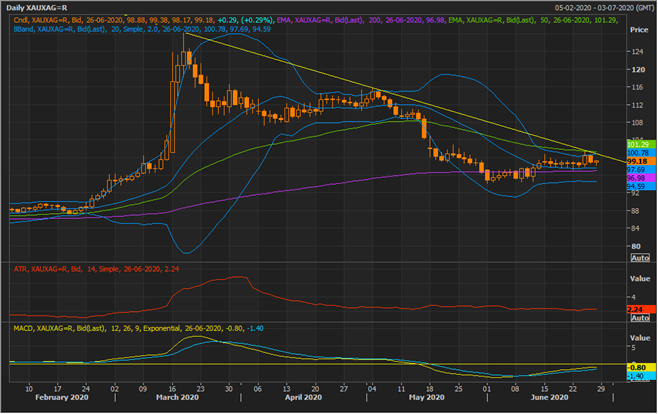Click the '23' date tick in March
Viewport: 658px width, 414px height.
pyautogui.click(x=200, y=389)
